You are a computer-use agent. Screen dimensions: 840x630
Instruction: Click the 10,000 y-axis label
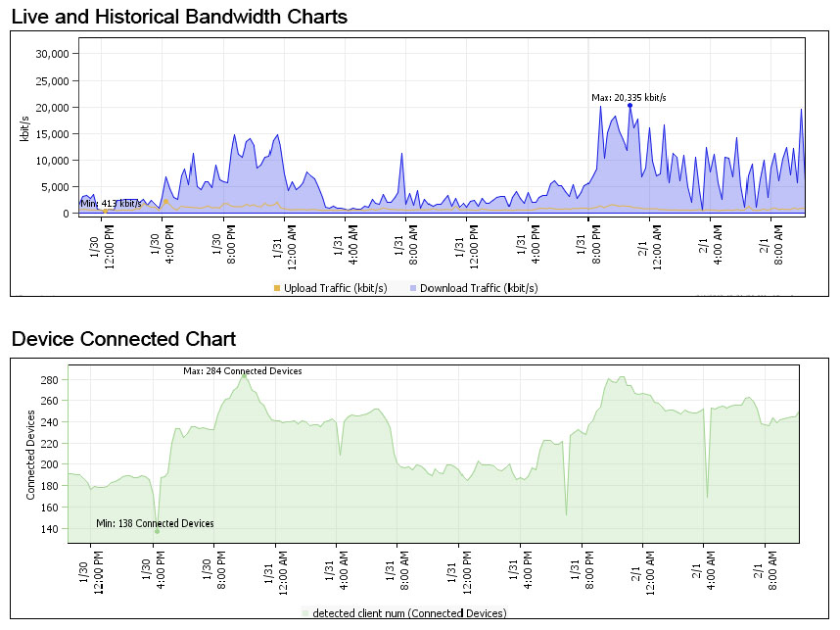pyautogui.click(x=53, y=161)
